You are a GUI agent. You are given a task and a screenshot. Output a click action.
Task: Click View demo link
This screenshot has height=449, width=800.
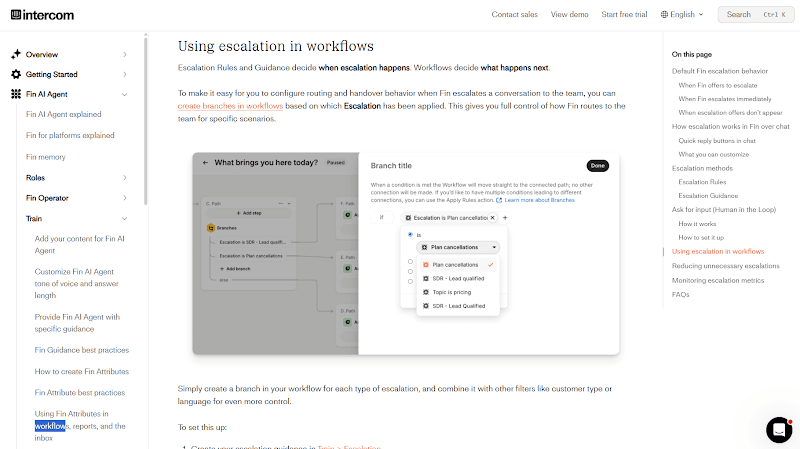pos(569,14)
